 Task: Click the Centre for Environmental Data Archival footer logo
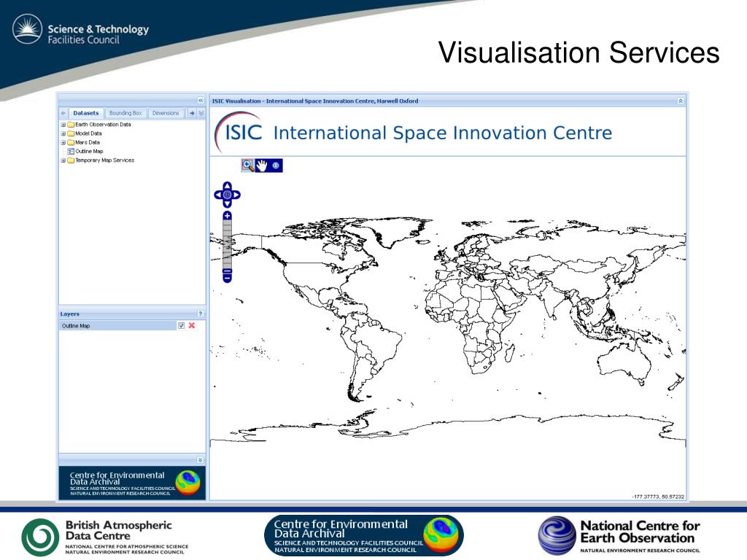pyautogui.click(x=364, y=536)
